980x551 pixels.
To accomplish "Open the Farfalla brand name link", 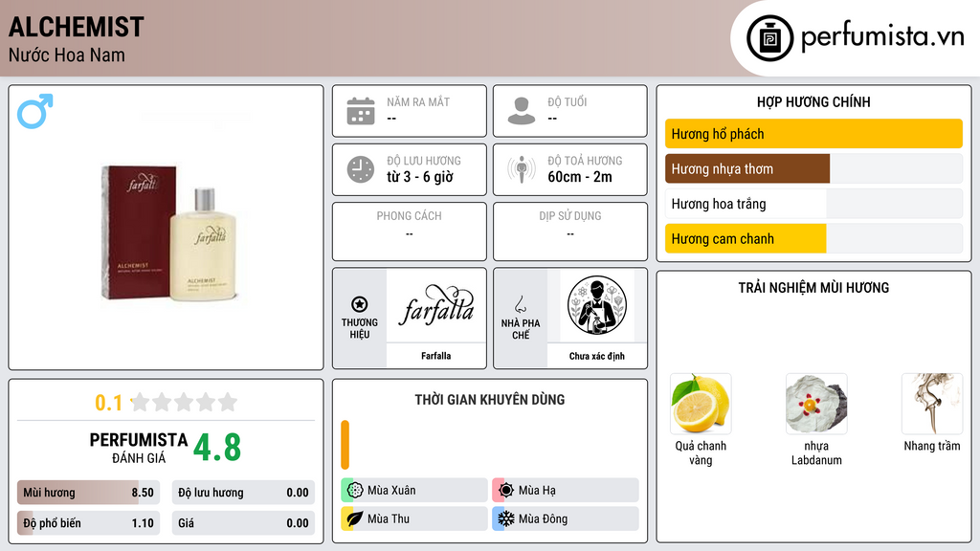I will point(436,356).
